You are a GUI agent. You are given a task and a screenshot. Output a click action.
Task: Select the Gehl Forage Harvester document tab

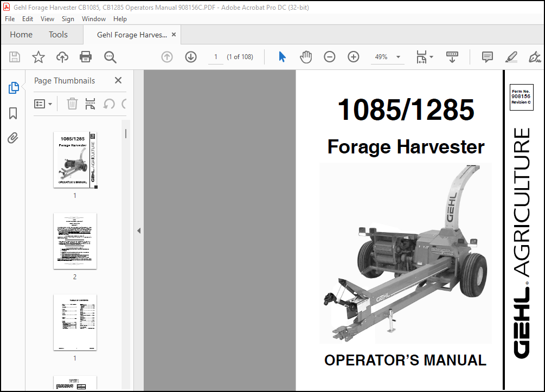pyautogui.click(x=132, y=35)
